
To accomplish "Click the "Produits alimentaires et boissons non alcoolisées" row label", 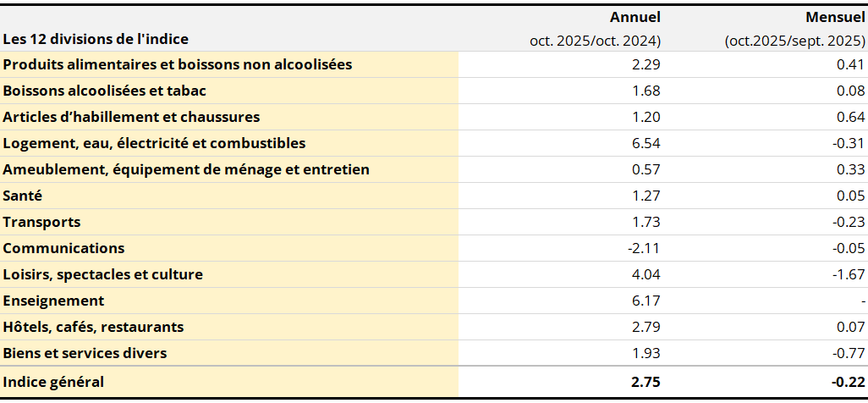I will click(x=178, y=64).
